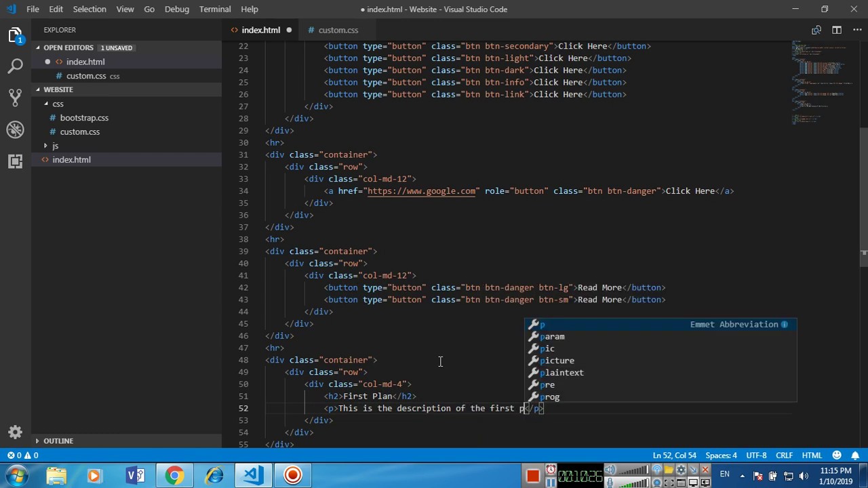868x488 pixels.
Task: Click Open Changes icon in editor toolbar
Action: [x=816, y=30]
